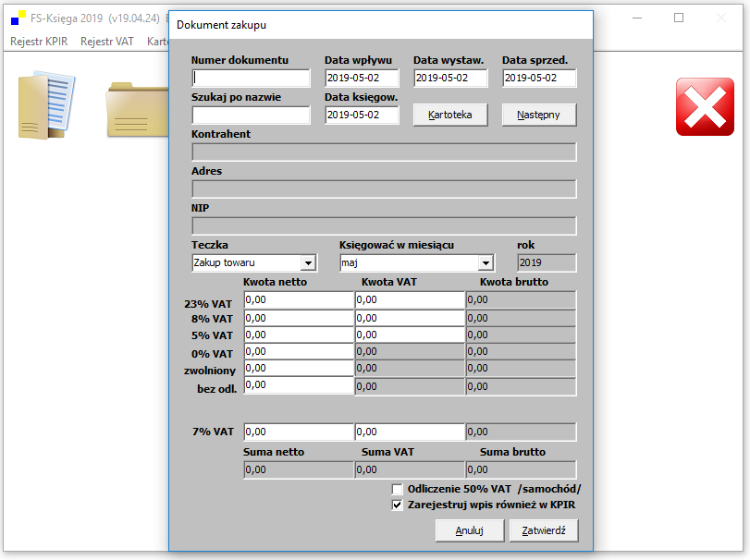Click the Kontrahent field
750x560 pixels.
pos(384,152)
